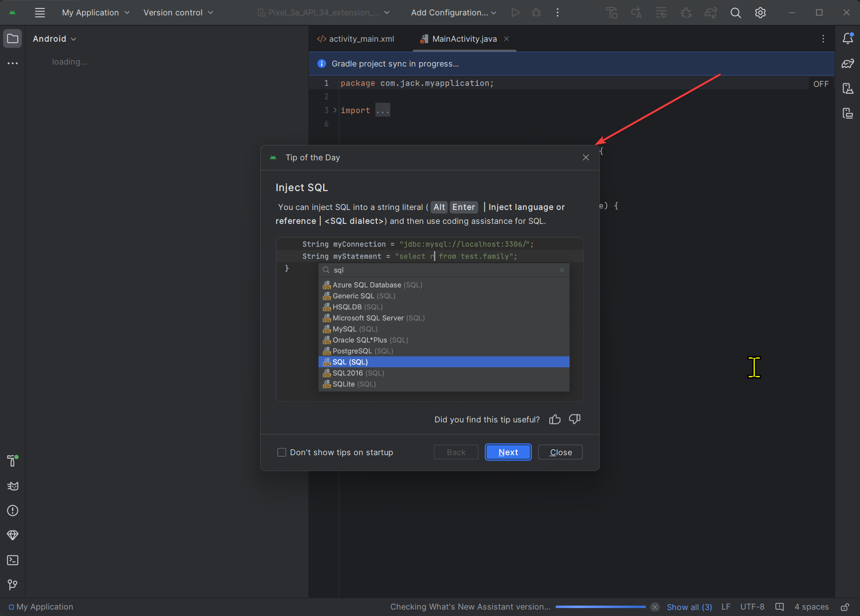Viewport: 860px width, 616px height.
Task: Click Attach Debugger to Android Process icon
Action: pos(686,13)
